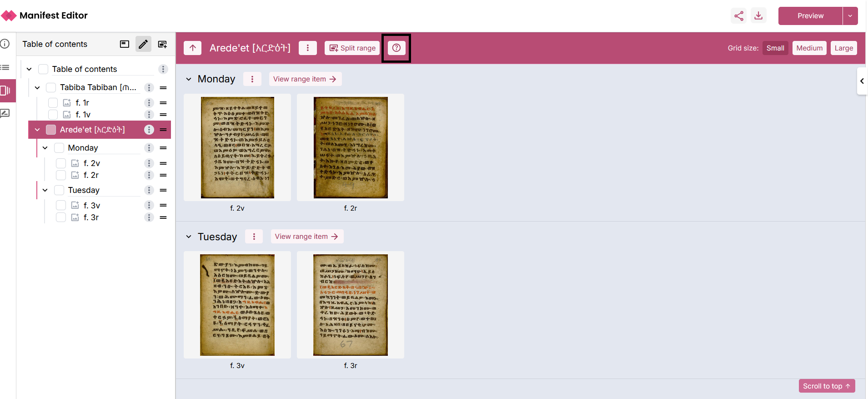Set grid size to Large
The width and height of the screenshot is (868, 399).
point(843,48)
